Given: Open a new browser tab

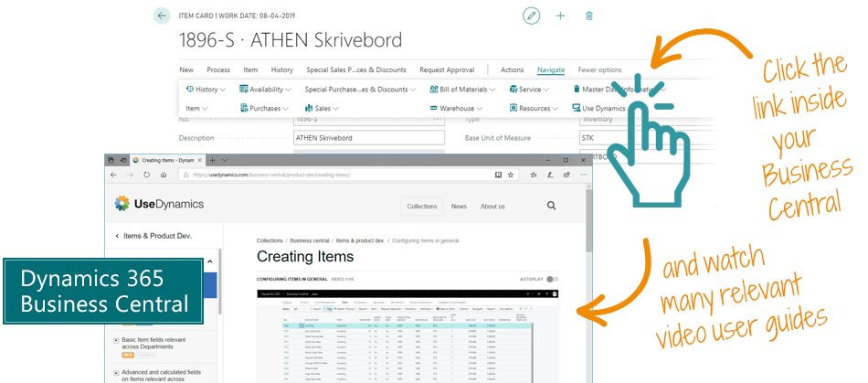Looking at the screenshot, I should pos(212,160).
